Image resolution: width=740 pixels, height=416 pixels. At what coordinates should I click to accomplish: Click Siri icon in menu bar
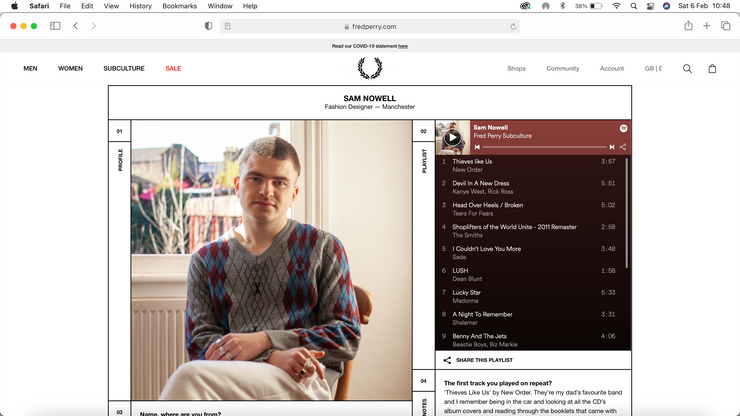point(666,6)
